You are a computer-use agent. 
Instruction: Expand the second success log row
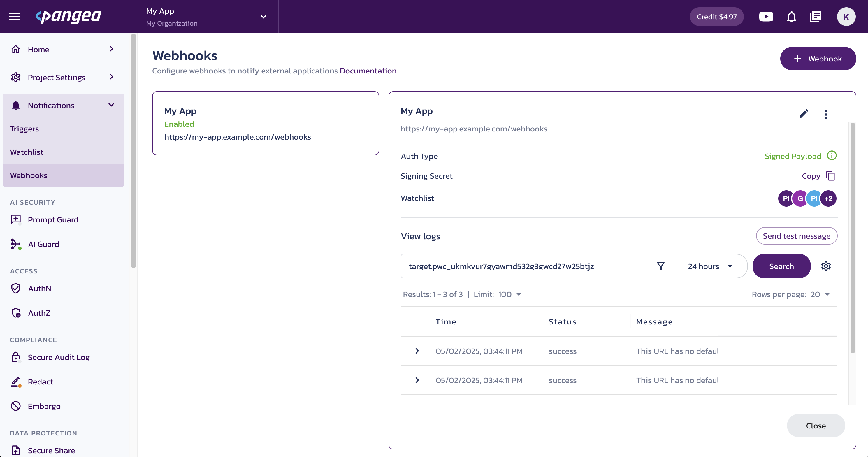(417, 380)
